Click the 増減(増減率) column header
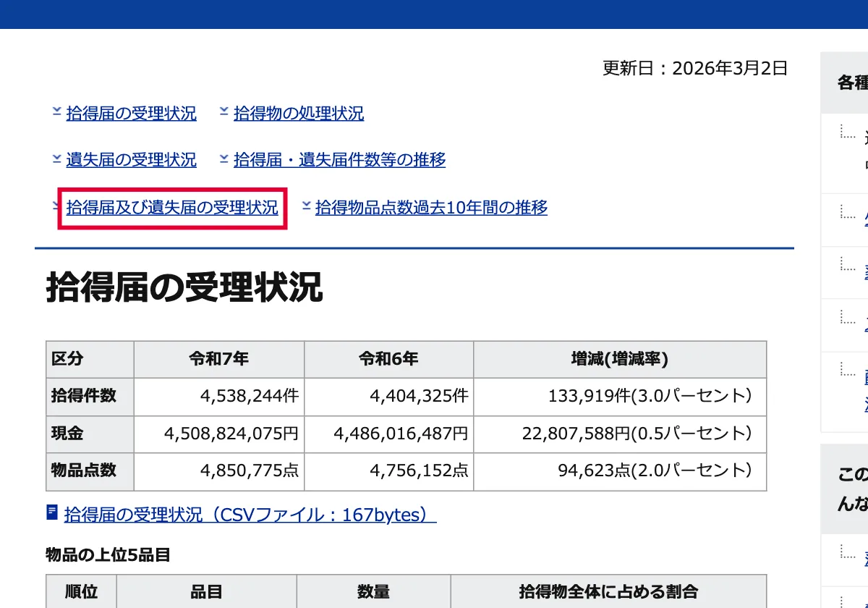868x608 pixels. pos(620,359)
